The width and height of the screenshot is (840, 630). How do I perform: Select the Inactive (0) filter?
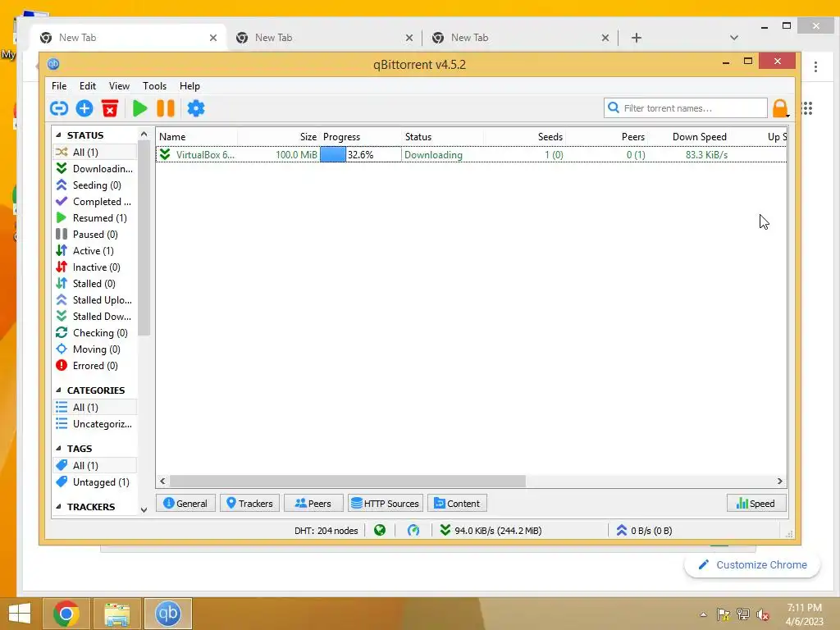pos(95,267)
